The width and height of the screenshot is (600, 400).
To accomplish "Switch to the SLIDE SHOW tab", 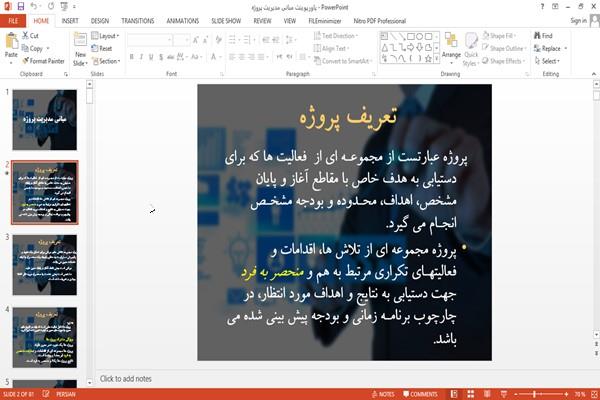I will pos(226,21).
